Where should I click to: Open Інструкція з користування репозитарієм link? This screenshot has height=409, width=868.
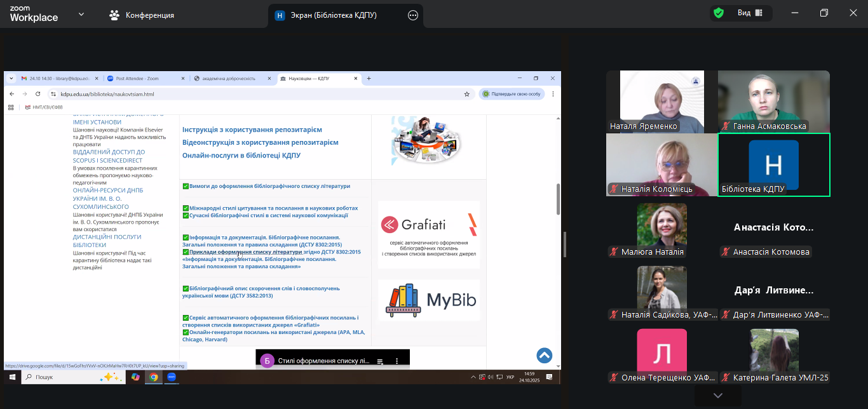pyautogui.click(x=252, y=130)
